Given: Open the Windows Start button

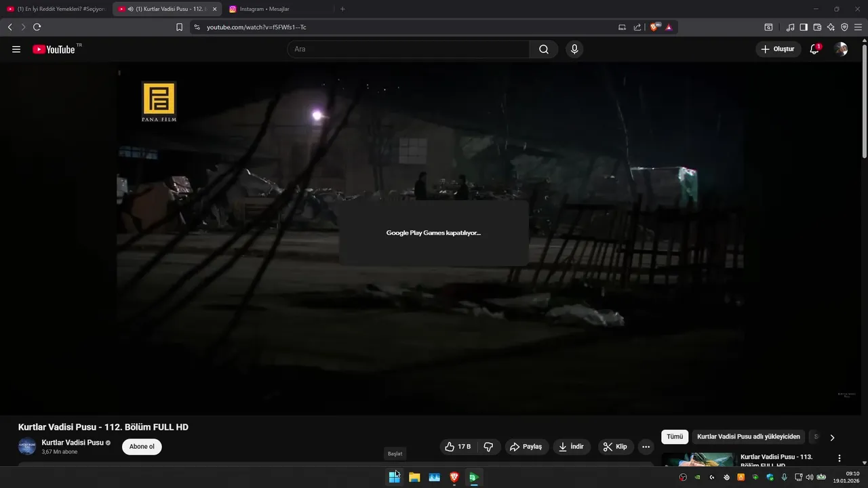Looking at the screenshot, I should pyautogui.click(x=394, y=477).
